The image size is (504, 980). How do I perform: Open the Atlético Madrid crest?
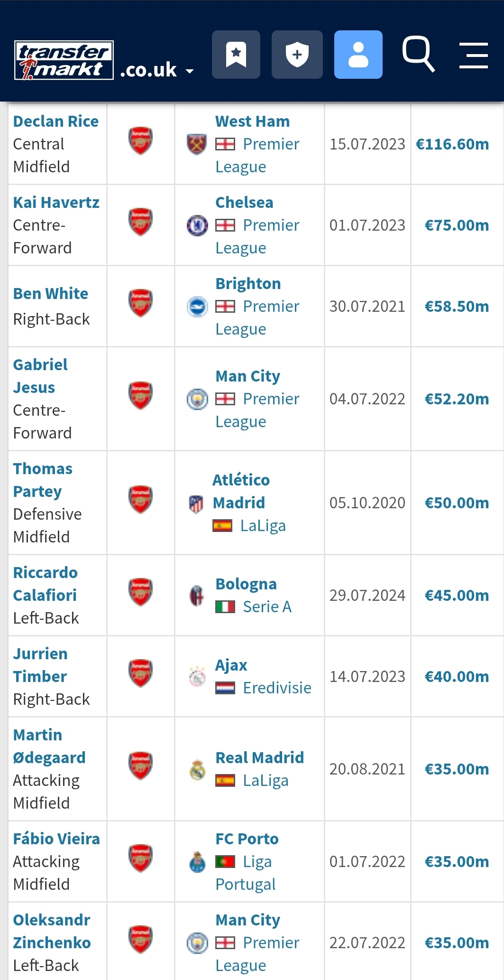[x=196, y=504]
